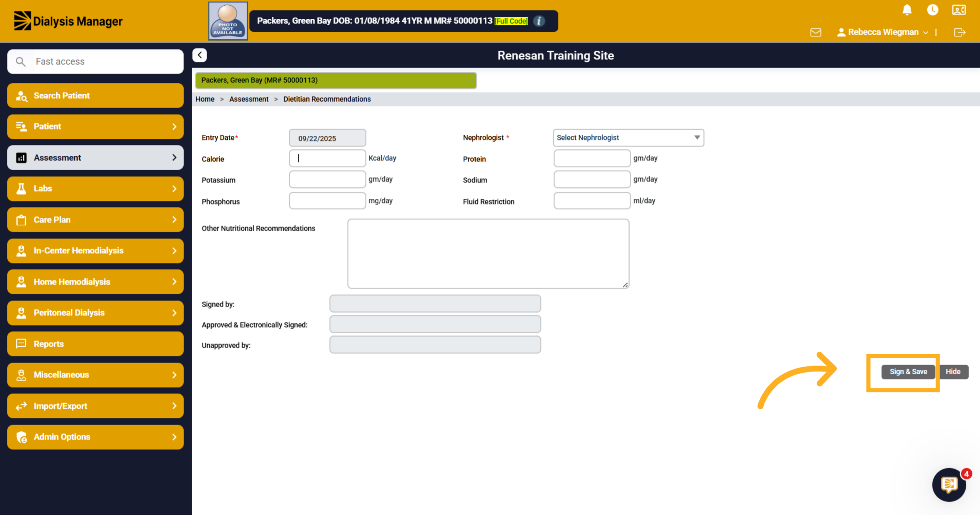This screenshot has width=980, height=515.
Task: Focus the Fast access search field
Action: pos(95,62)
